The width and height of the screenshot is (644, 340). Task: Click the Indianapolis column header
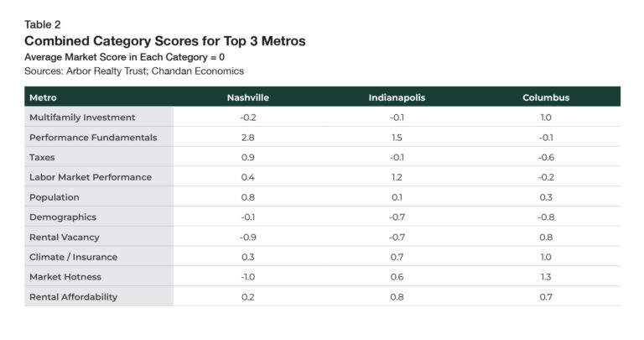[397, 97]
